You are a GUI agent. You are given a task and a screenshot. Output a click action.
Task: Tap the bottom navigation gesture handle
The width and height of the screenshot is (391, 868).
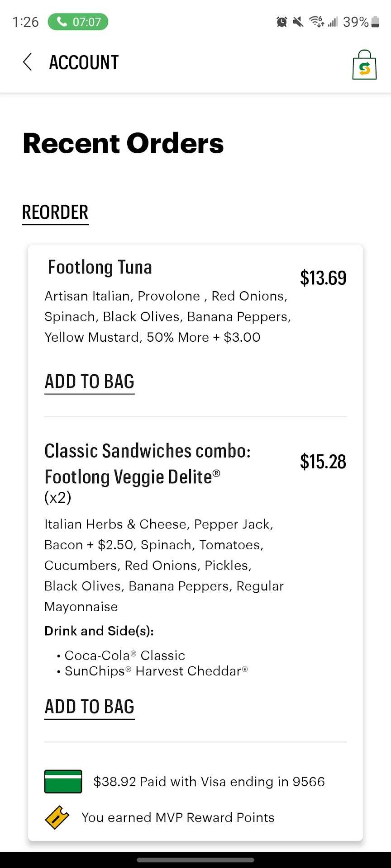point(195,860)
